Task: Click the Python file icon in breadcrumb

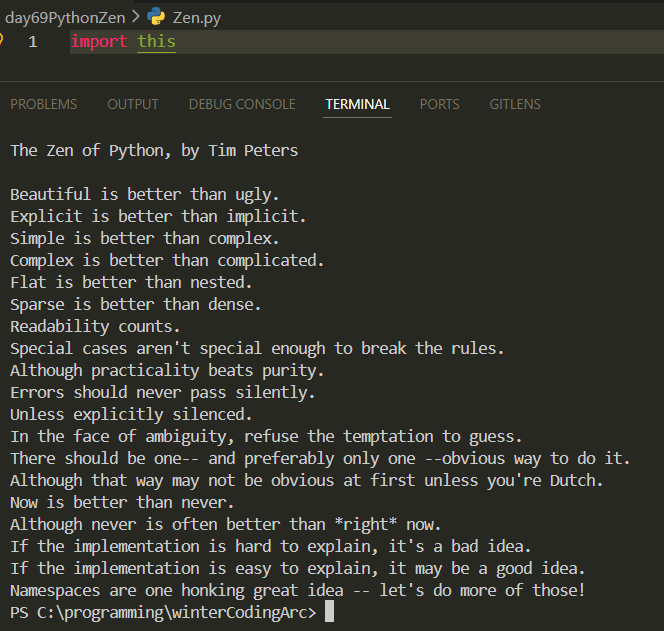Action: pos(156,17)
